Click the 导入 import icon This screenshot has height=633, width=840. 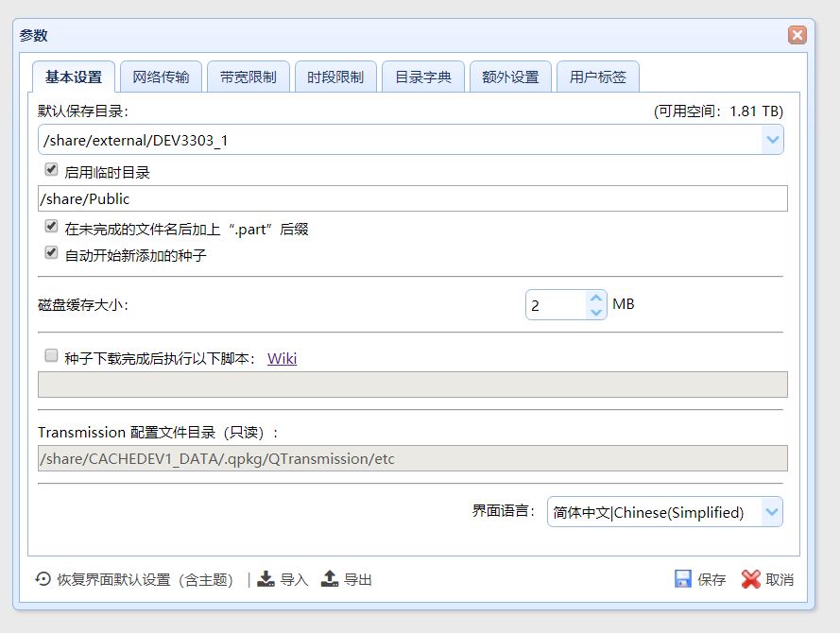268,578
